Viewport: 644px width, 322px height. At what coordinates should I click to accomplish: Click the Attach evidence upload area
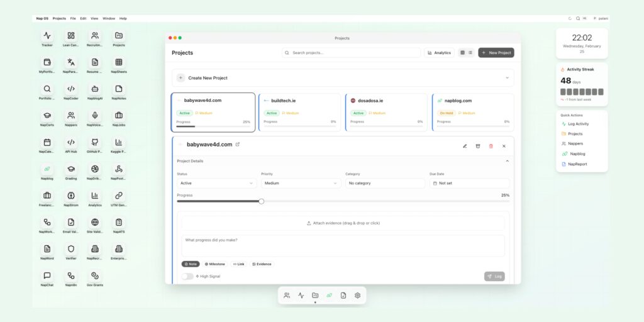click(343, 223)
